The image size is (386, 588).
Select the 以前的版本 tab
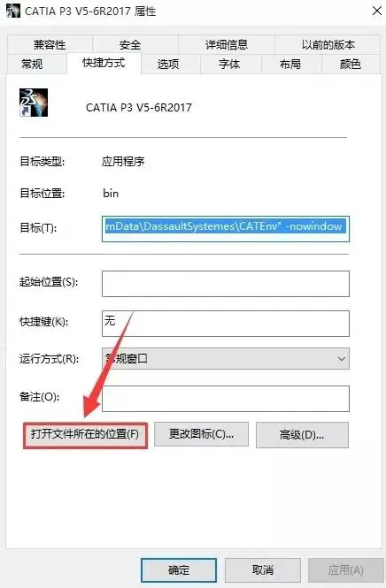tap(328, 44)
